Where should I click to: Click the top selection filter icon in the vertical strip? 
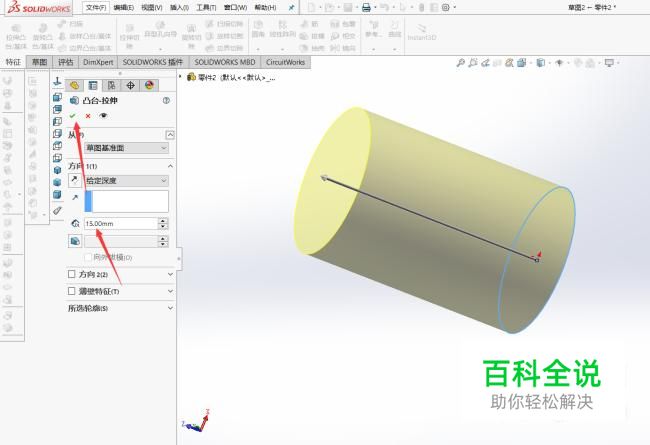(x=57, y=81)
